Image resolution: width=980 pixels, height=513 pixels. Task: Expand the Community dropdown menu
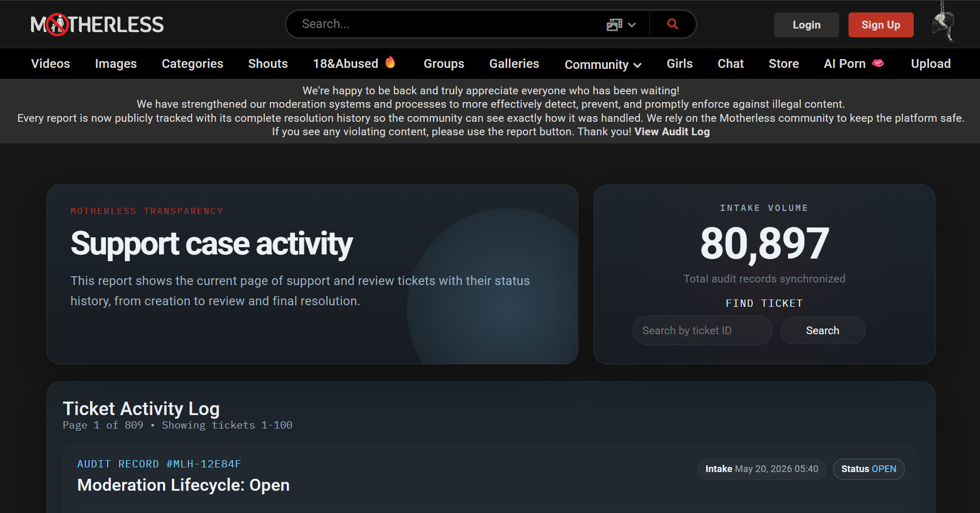[x=603, y=64]
